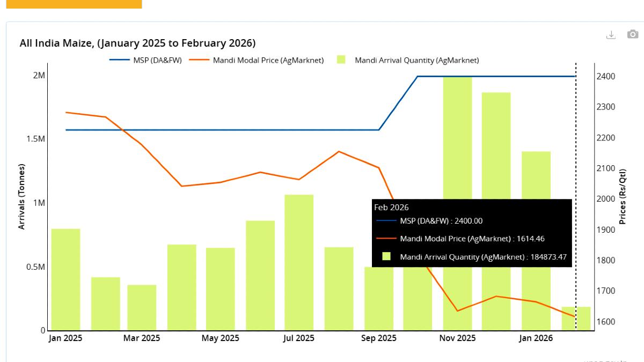The width and height of the screenshot is (644, 362).
Task: Click the Jul 2025 arrivals bar
Action: pos(299,262)
